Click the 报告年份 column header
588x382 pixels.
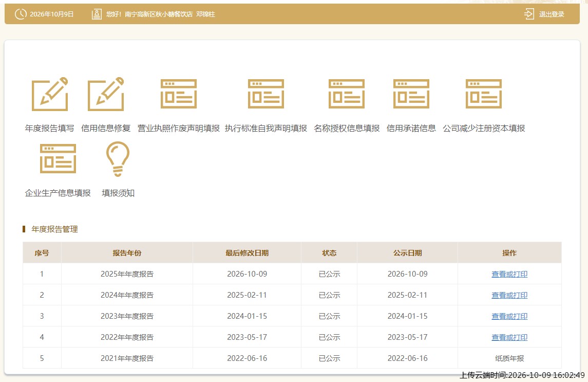coord(127,253)
